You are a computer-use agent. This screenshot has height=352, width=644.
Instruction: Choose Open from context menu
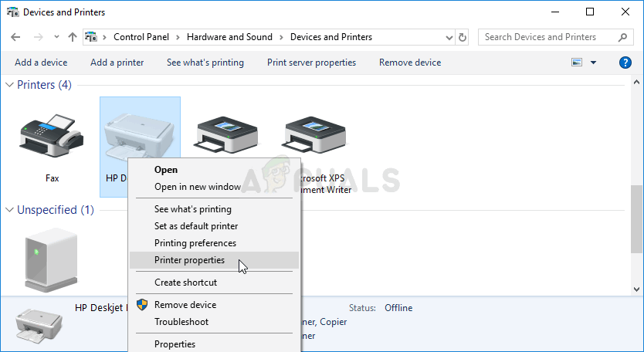(x=214, y=170)
